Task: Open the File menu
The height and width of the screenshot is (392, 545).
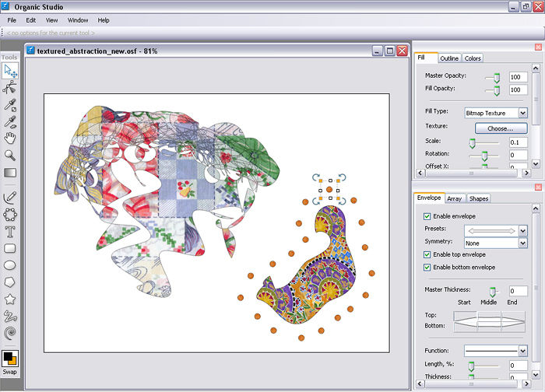Action: tap(12, 20)
